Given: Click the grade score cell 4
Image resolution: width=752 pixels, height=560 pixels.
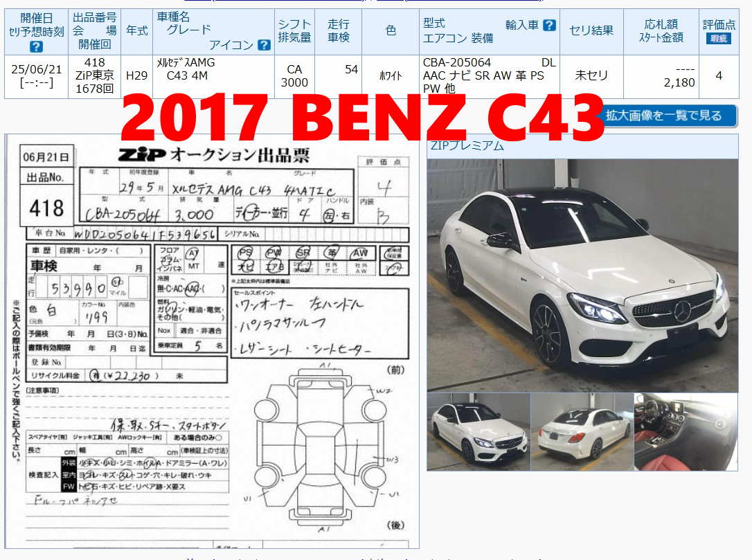Looking at the screenshot, I should 719,75.
